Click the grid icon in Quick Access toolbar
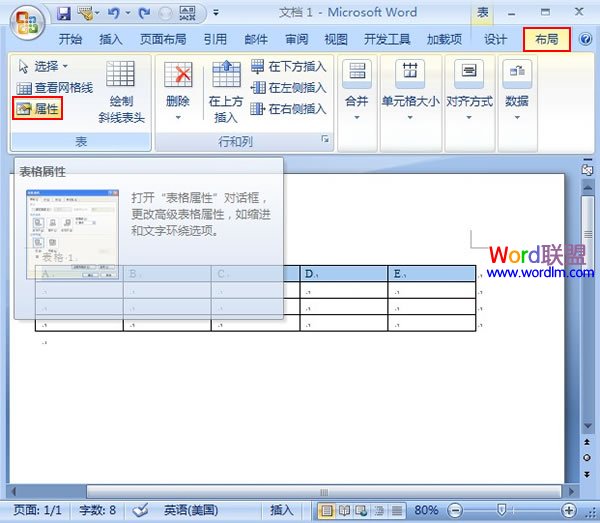This screenshot has height=523, width=600. [188, 13]
